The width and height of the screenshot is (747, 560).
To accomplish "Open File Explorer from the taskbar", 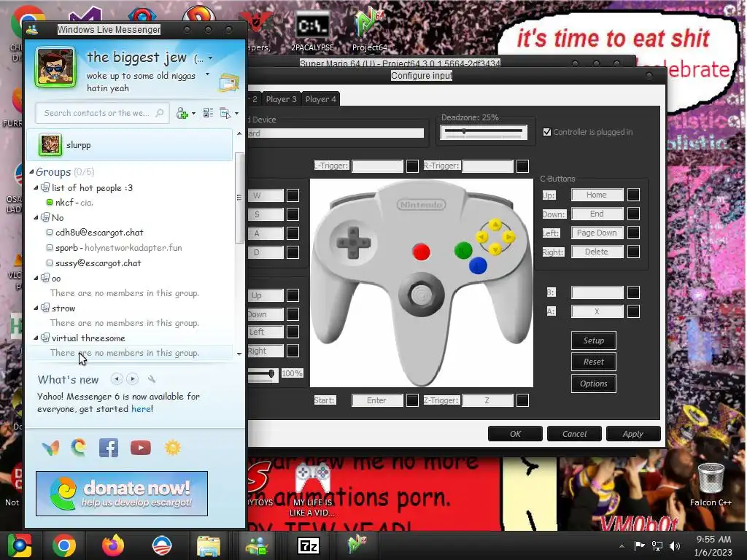I will [209, 545].
